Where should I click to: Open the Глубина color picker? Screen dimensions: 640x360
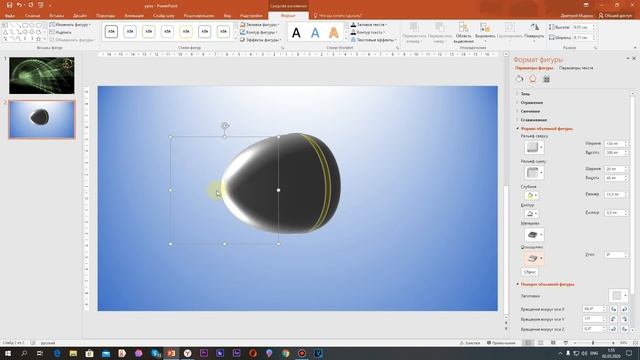click(531, 196)
